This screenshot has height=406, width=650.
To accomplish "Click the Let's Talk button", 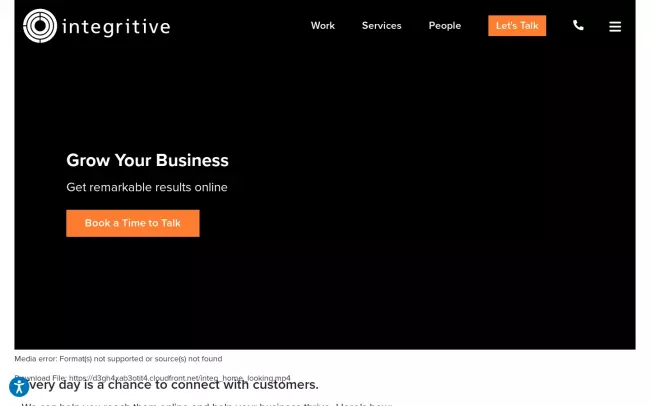I will [x=517, y=26].
